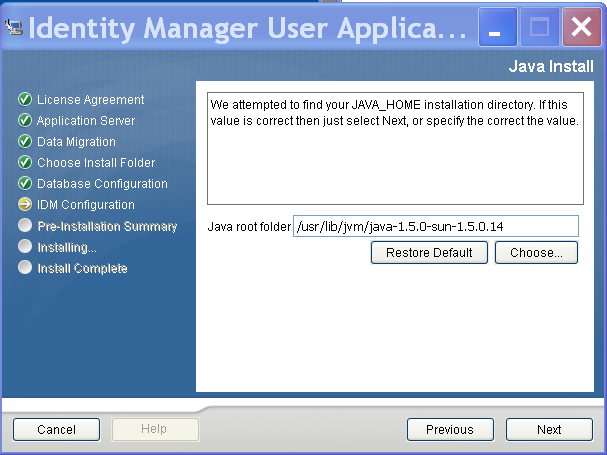Click the installer icon in title bar
This screenshot has width=607, height=455.
[14, 27]
